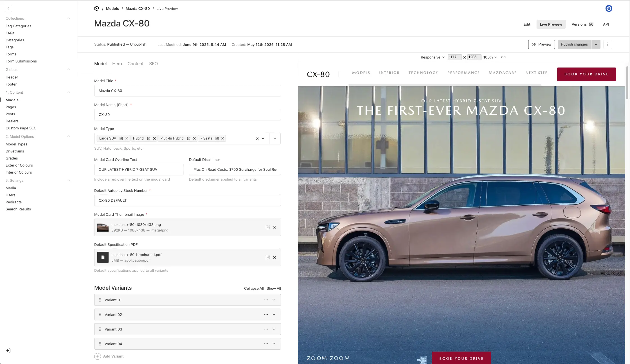Open Publish changes dropdown arrow
Image resolution: width=630 pixels, height=364 pixels.
pyautogui.click(x=596, y=44)
